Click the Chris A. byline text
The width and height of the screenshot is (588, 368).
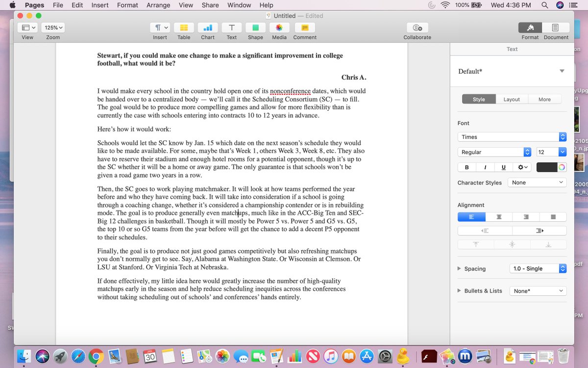354,78
